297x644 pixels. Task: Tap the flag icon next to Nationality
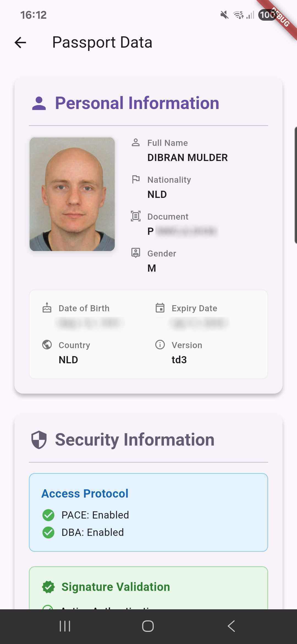pyautogui.click(x=136, y=179)
